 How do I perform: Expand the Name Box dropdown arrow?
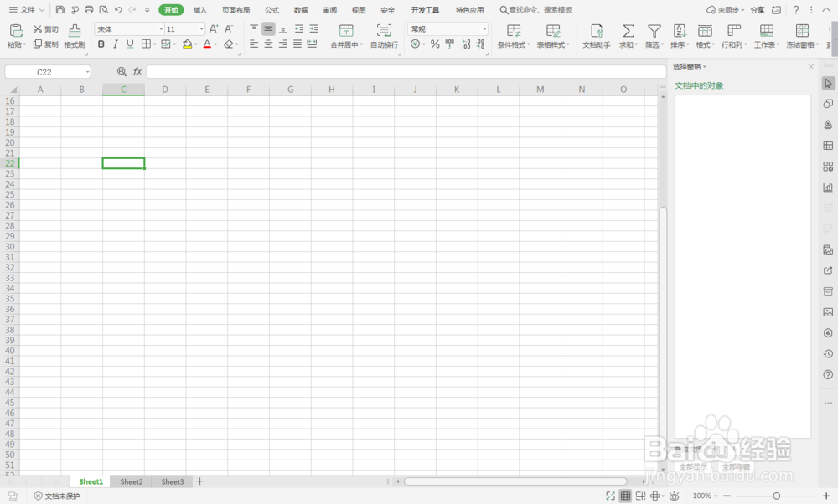[87, 71]
